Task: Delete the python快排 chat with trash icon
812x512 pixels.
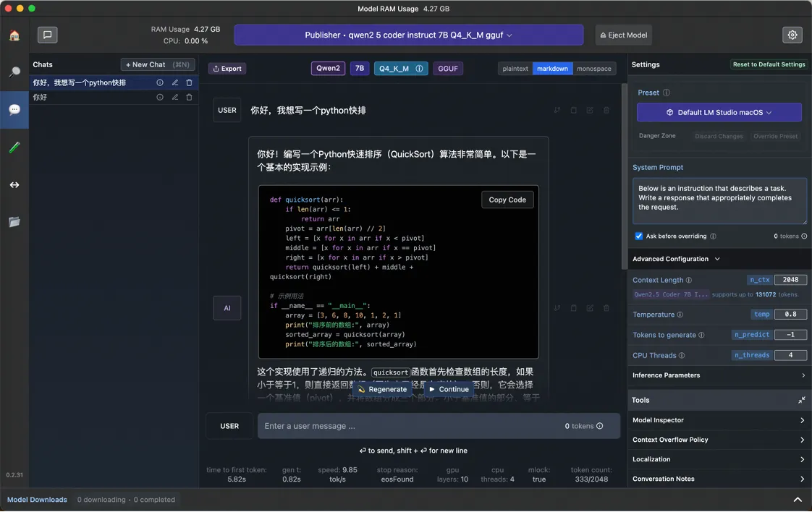Action: click(x=189, y=83)
